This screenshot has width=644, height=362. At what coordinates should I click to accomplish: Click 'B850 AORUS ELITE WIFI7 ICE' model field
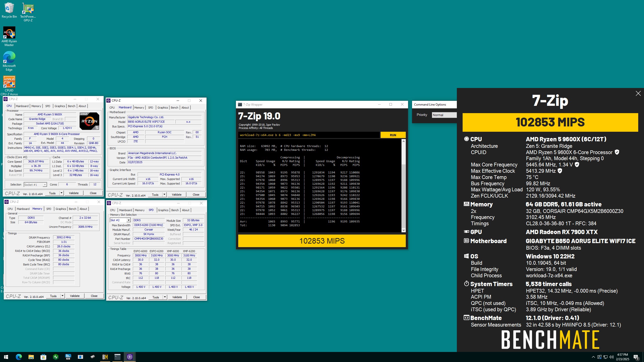[151, 122]
